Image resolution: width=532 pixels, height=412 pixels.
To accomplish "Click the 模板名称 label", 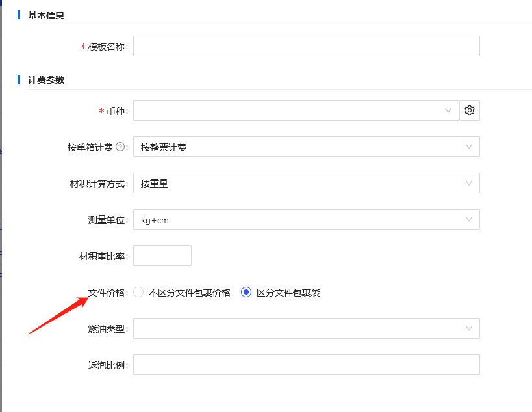I will (x=108, y=47).
